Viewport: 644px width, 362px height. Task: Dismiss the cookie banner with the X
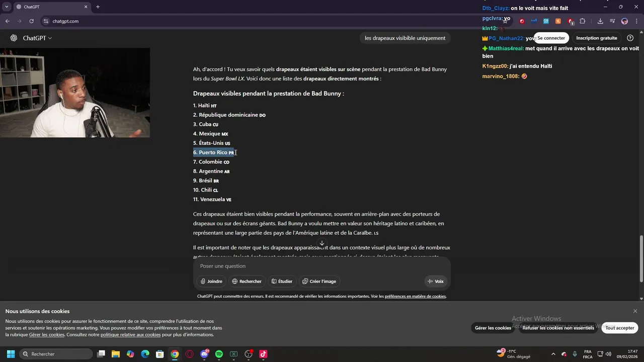pyautogui.click(x=635, y=311)
